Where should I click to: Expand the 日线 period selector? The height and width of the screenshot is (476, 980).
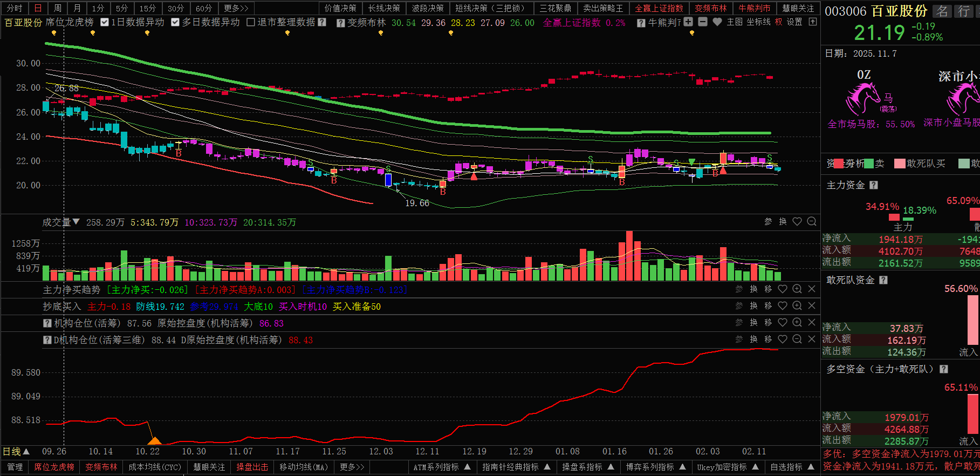pos(26,451)
